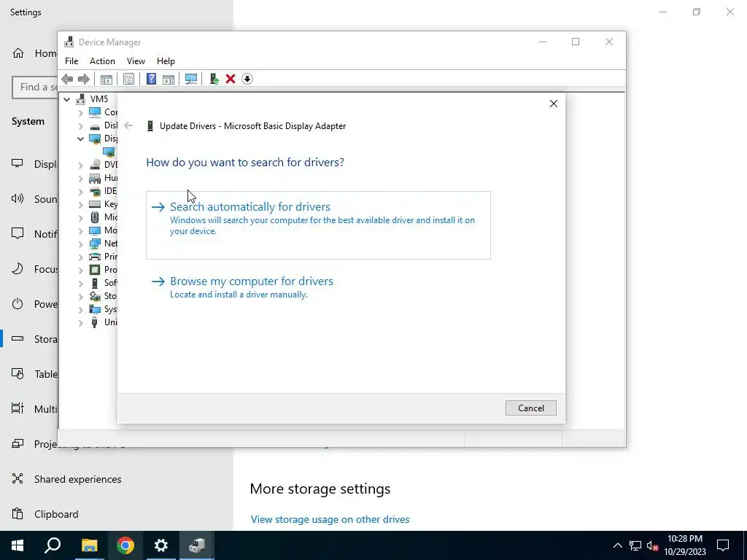Click the Processors category icon

pyautogui.click(x=95, y=270)
